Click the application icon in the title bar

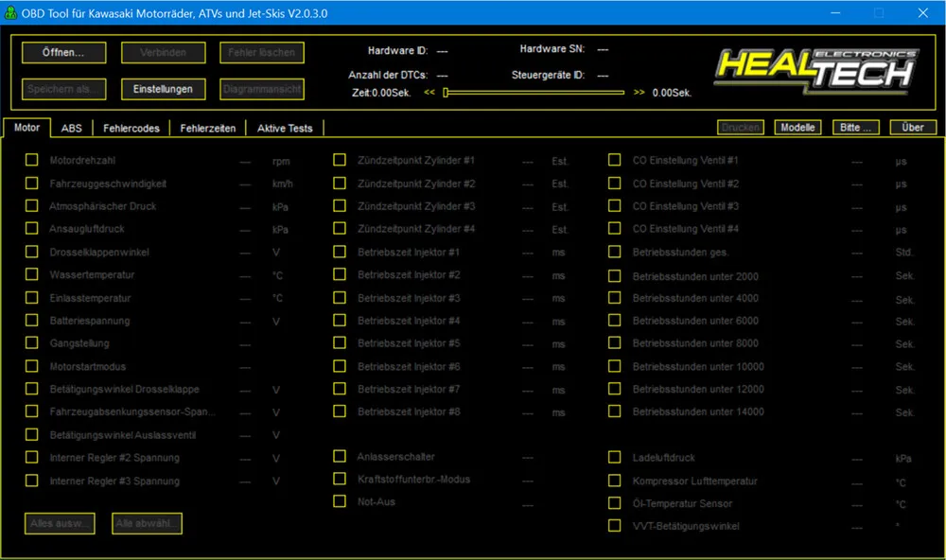(x=11, y=13)
